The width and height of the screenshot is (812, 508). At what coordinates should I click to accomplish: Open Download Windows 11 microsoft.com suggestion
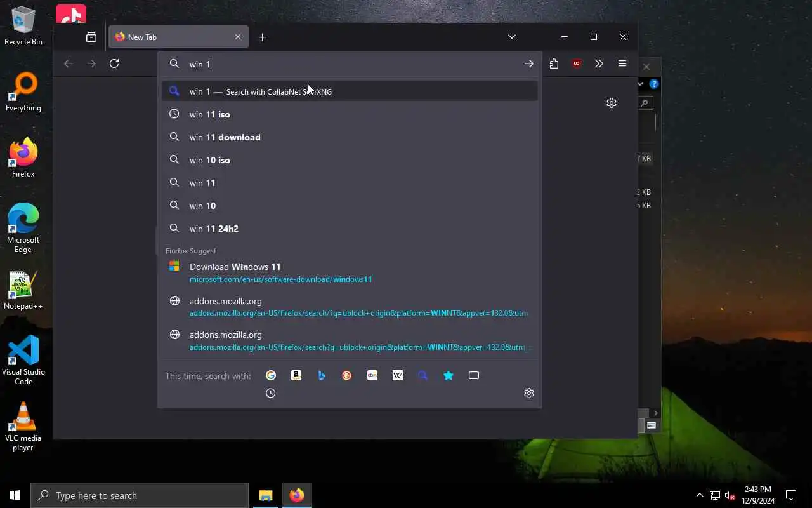350,272
